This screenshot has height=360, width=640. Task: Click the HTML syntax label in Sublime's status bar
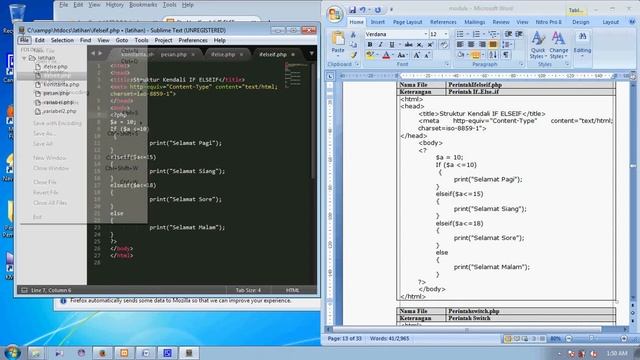tap(292, 290)
